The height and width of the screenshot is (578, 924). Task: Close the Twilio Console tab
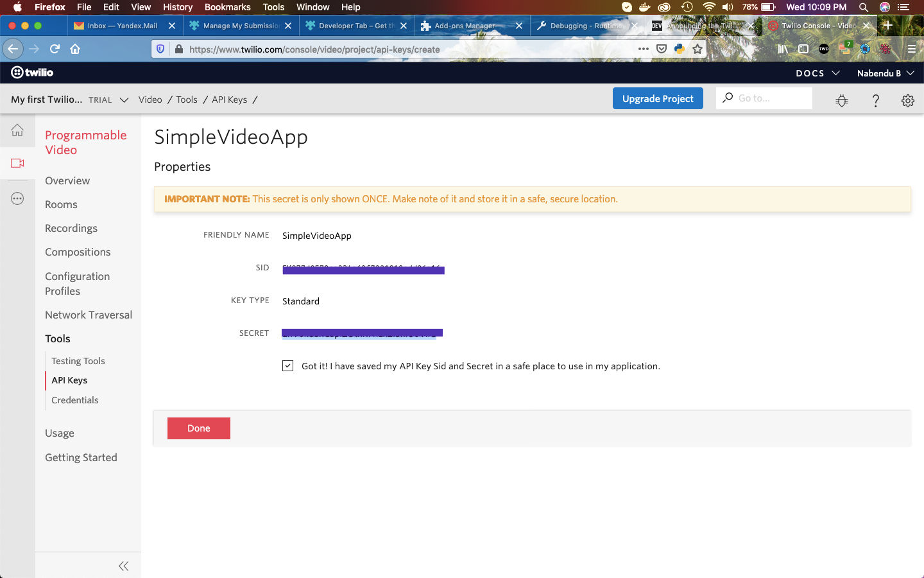point(866,26)
